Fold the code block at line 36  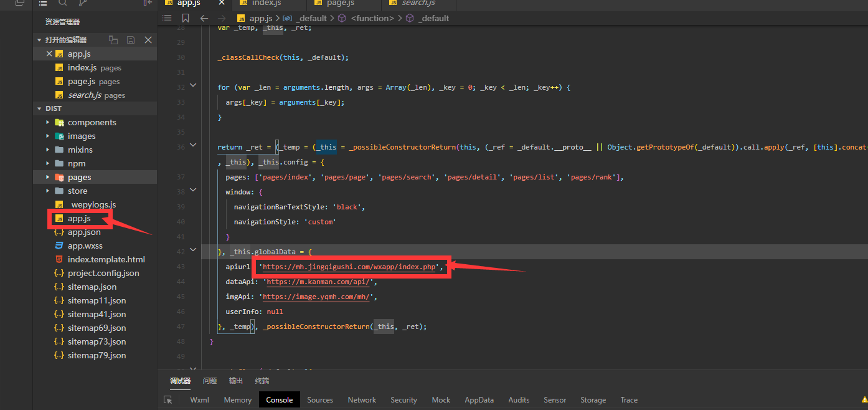(193, 146)
